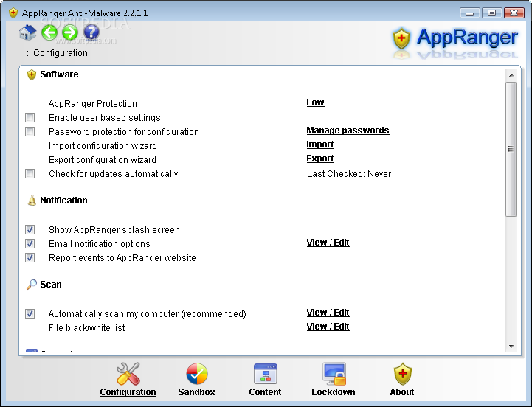Open View / Edit for email notification

[328, 243]
